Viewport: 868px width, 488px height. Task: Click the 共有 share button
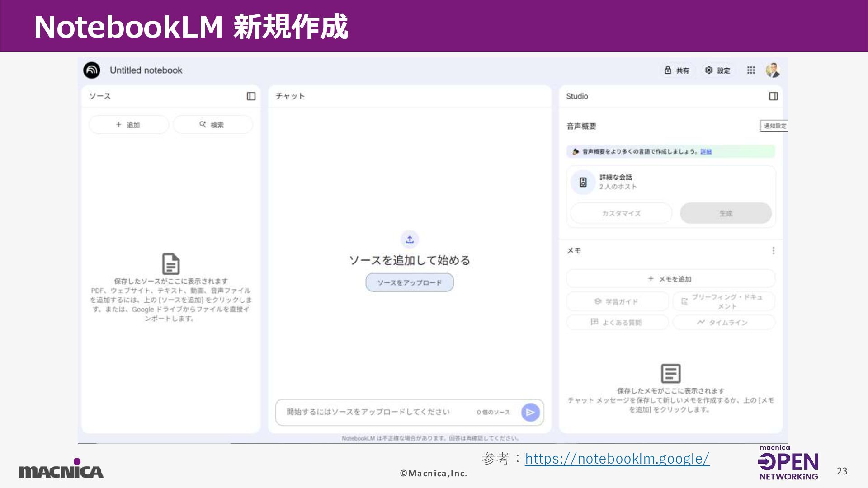(677, 70)
